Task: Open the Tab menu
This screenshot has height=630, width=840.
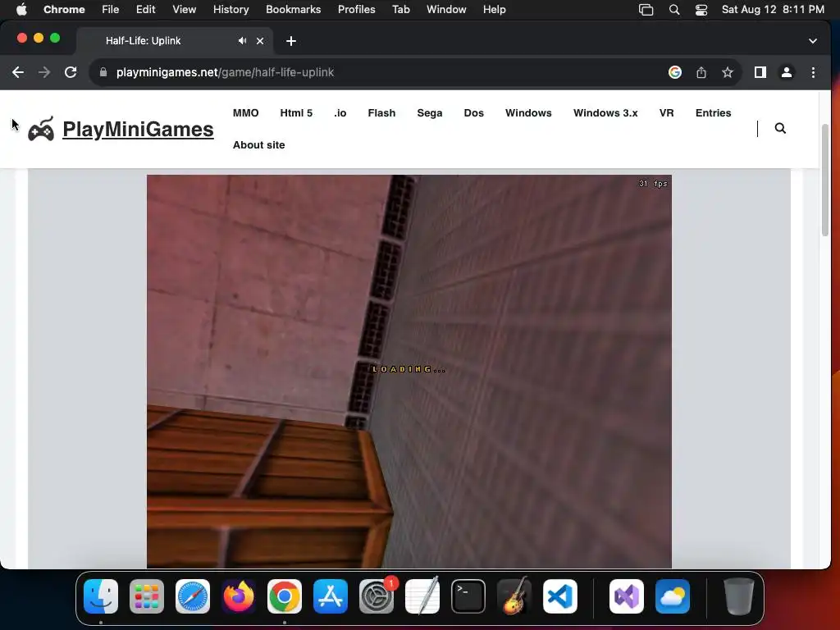Action: 400,10
